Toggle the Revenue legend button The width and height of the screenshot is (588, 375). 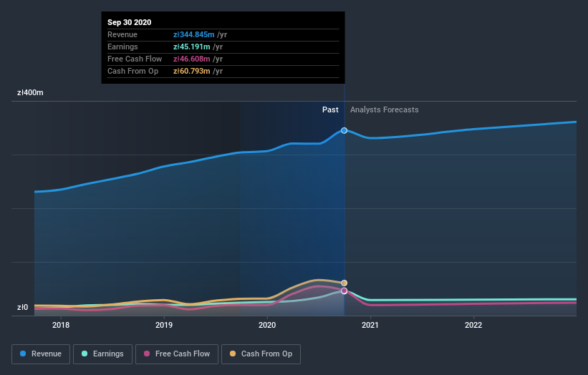pyautogui.click(x=41, y=354)
